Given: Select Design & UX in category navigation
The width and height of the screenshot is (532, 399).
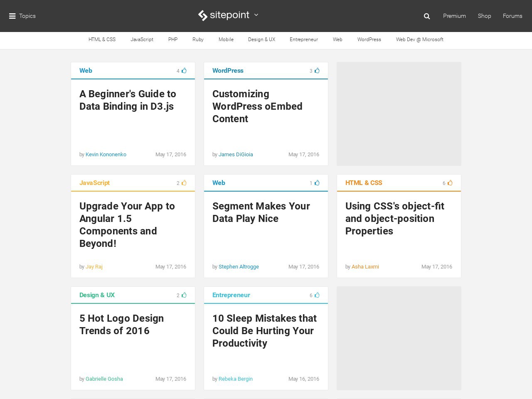Looking at the screenshot, I should tap(261, 39).
